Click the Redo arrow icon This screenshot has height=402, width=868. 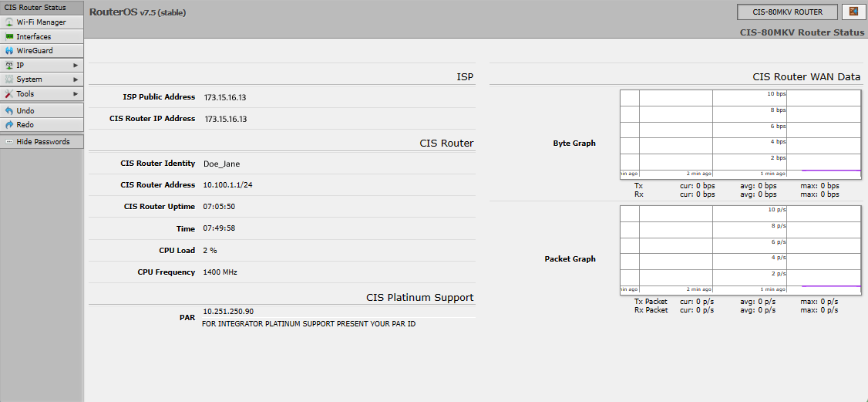(x=8, y=125)
